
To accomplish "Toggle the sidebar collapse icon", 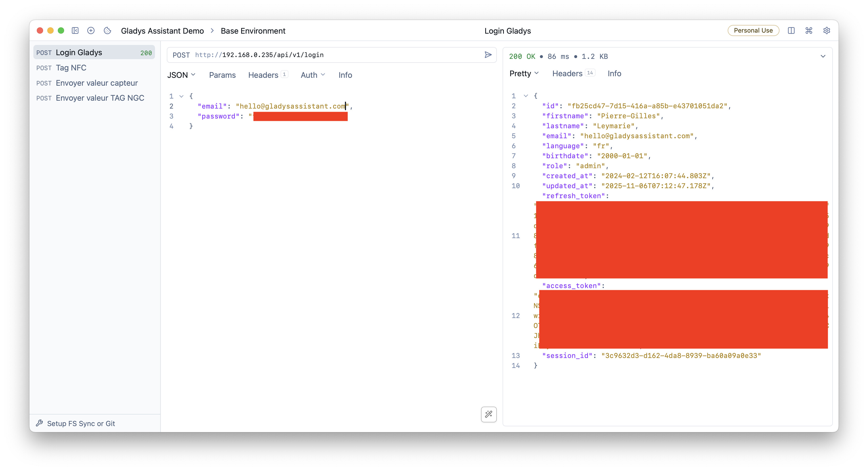I will 75,31.
